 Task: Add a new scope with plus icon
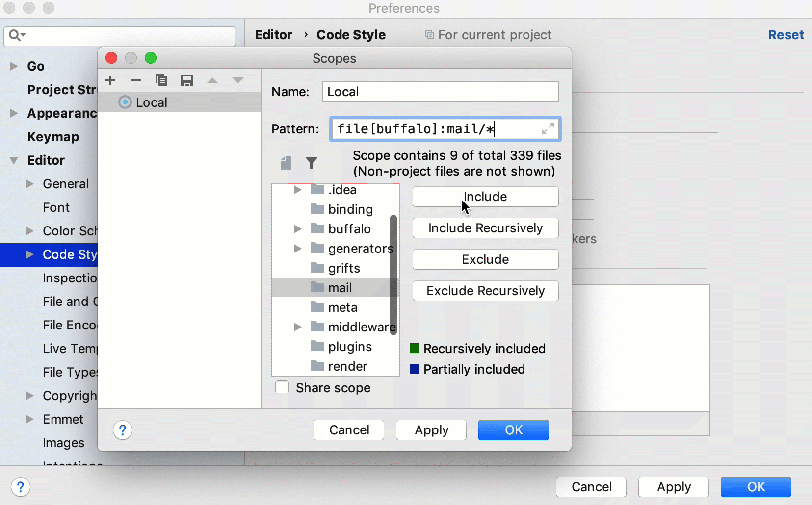(111, 80)
